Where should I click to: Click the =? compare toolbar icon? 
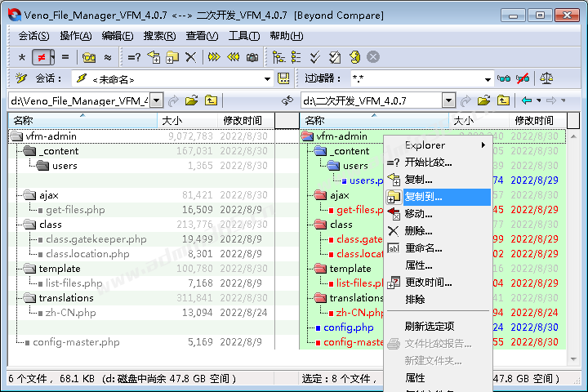(x=134, y=57)
